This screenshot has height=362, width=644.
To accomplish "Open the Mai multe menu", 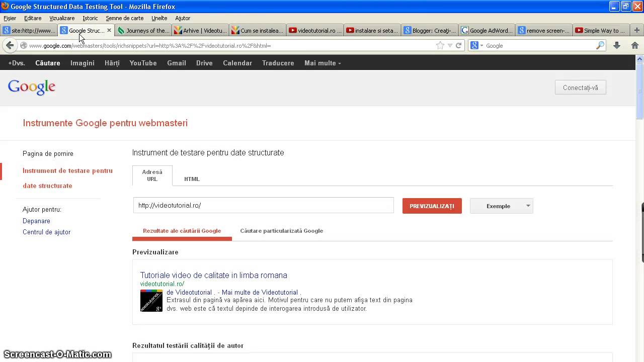I will click(323, 63).
